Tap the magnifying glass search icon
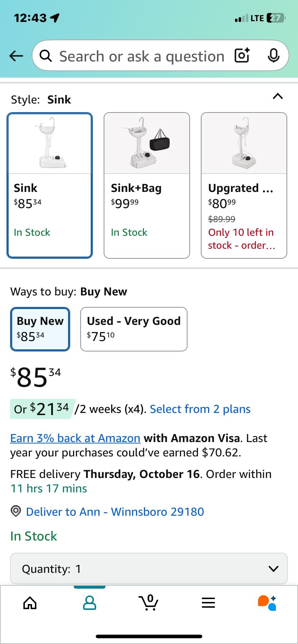This screenshot has height=644, width=298. click(46, 56)
